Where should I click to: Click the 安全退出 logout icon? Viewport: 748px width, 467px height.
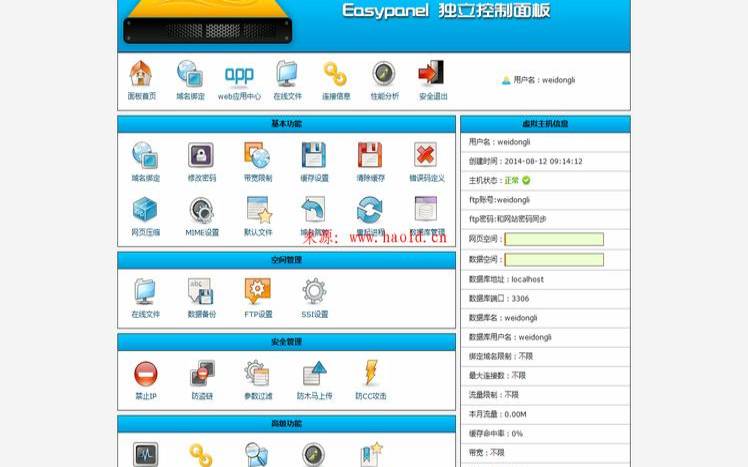pyautogui.click(x=432, y=73)
